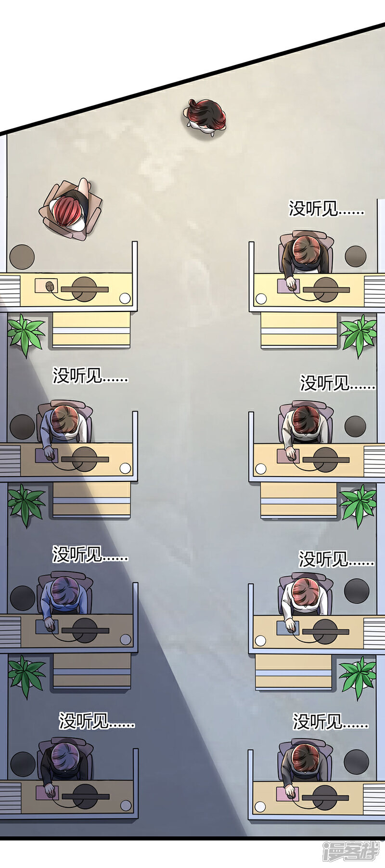Click the white cup on the unoccupied desk

coord(125,298)
